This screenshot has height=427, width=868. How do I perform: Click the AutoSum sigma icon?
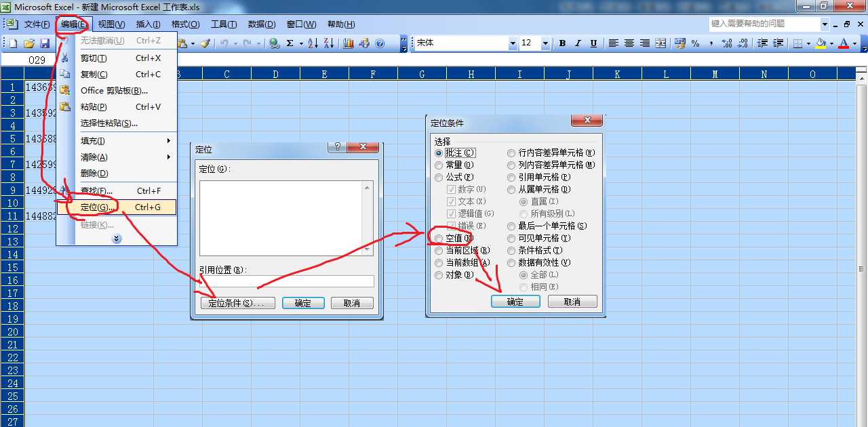[290, 43]
